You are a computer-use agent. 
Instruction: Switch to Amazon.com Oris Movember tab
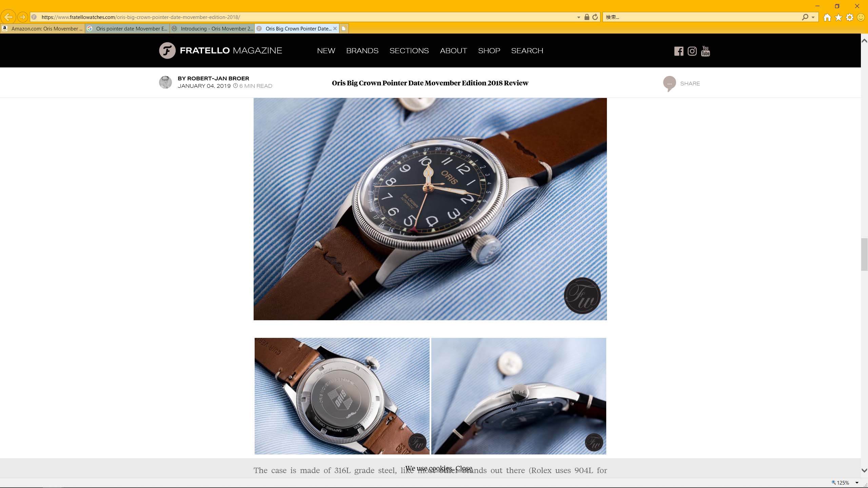(42, 29)
